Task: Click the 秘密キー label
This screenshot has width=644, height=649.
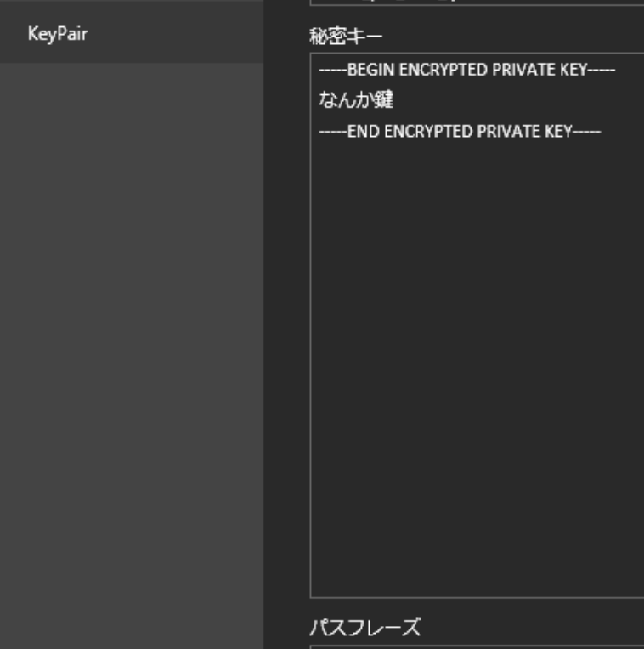Action: pyautogui.click(x=346, y=37)
